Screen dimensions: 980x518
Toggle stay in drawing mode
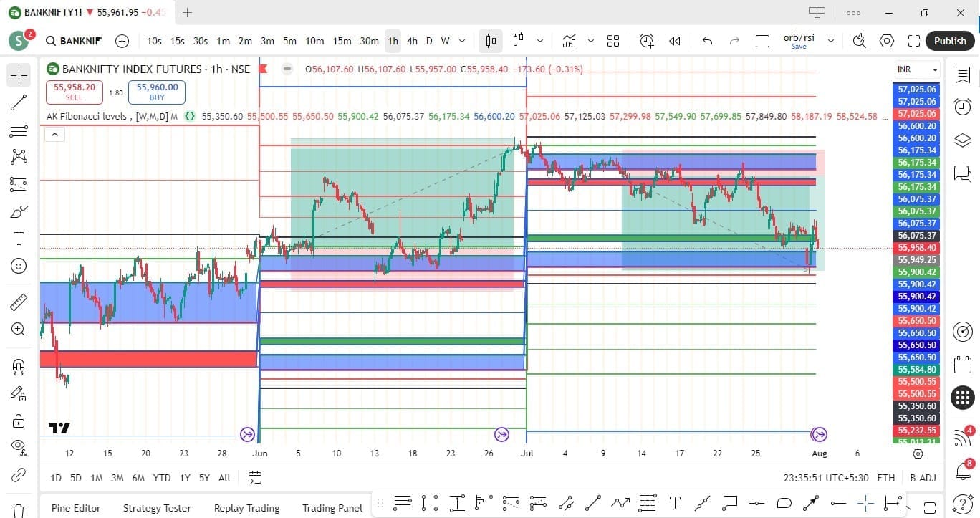pyautogui.click(x=19, y=393)
